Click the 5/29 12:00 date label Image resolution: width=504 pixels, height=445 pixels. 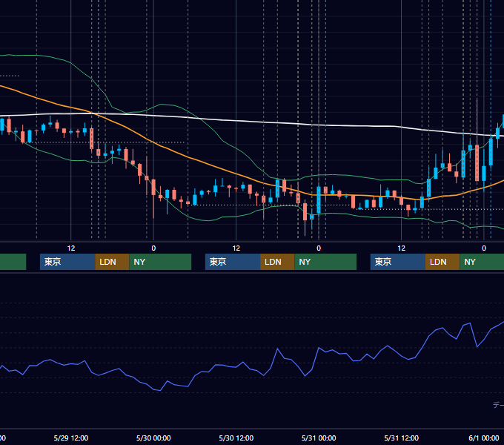tap(70, 438)
